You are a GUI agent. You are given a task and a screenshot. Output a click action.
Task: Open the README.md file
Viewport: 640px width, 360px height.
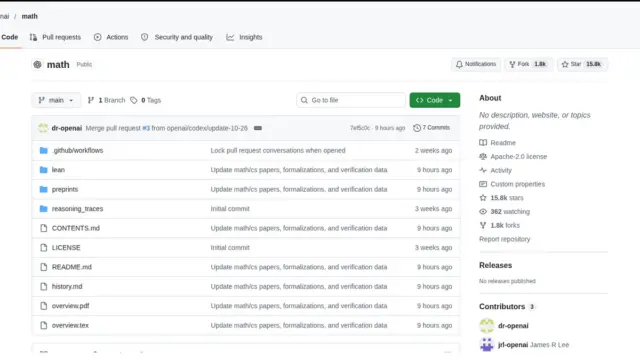click(x=72, y=267)
